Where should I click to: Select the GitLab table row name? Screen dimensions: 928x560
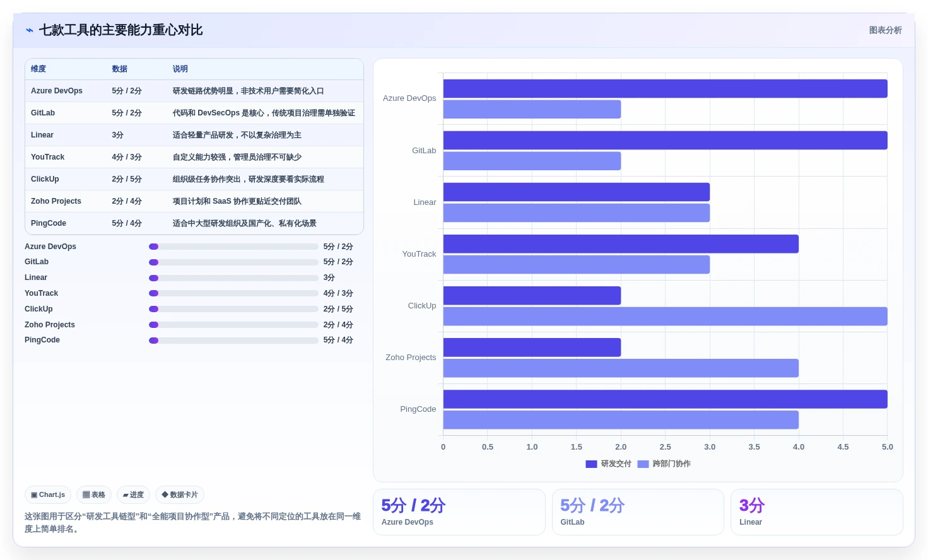[43, 113]
